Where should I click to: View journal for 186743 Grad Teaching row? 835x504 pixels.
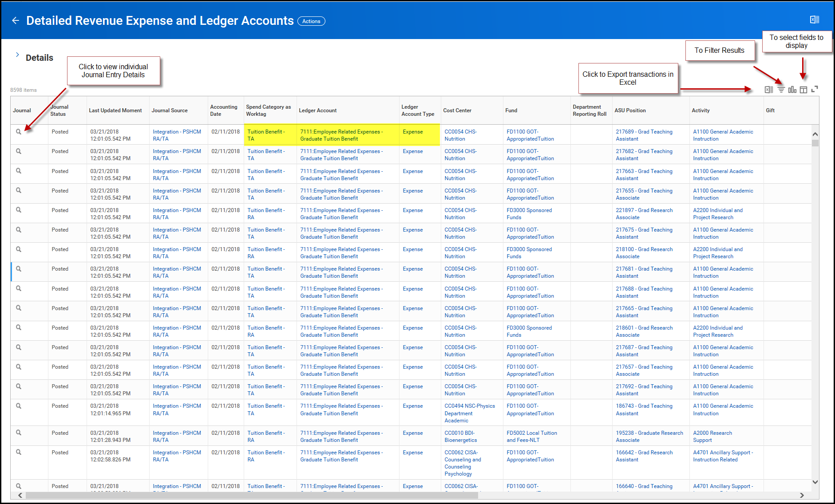(x=19, y=406)
